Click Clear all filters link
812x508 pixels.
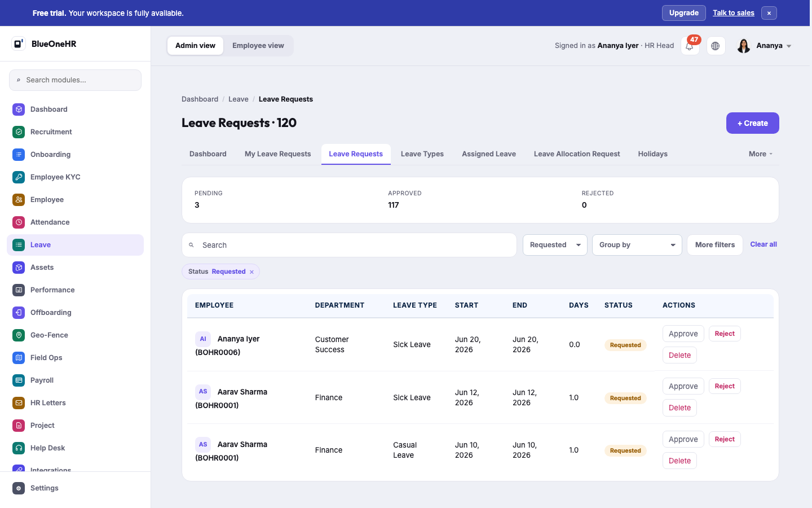pos(764,244)
